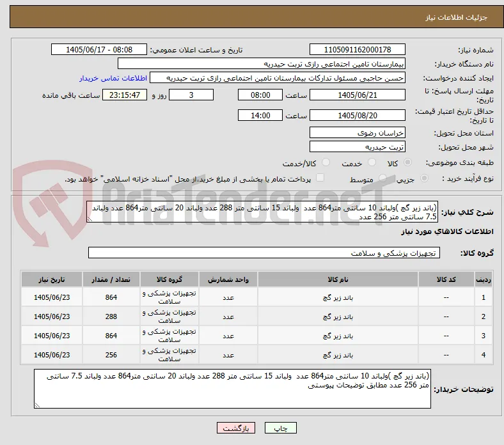The width and height of the screenshot is (504, 445).
Task: Click the request creator name field
Action: pos(278,78)
